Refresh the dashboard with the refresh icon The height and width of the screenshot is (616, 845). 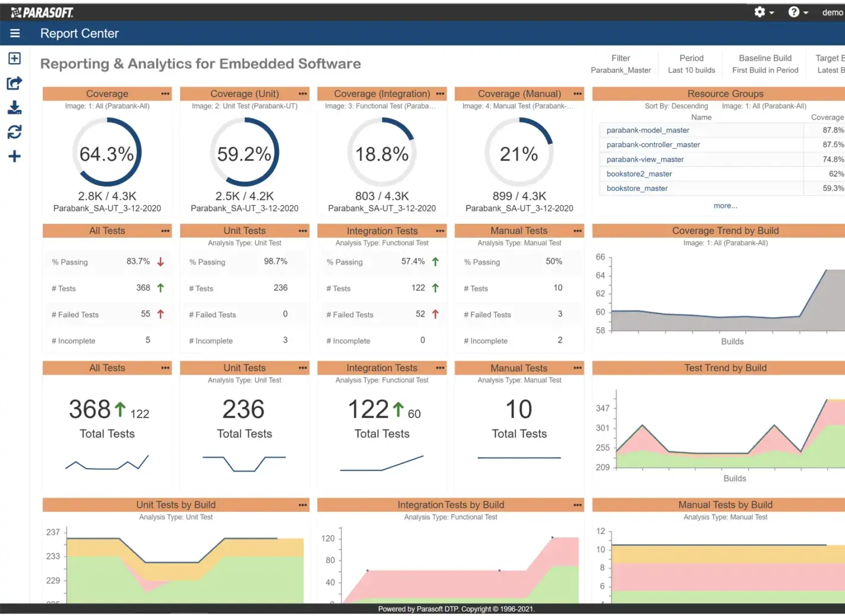(15, 132)
